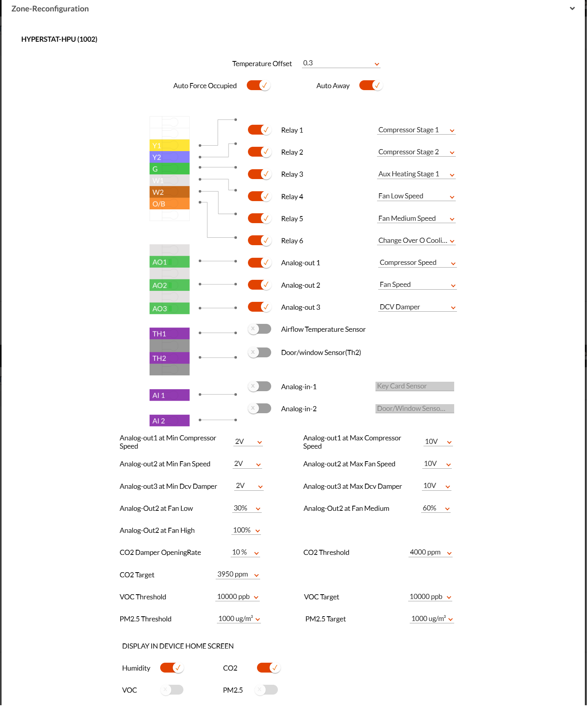
Task: Disable the Auto Away switch
Action: [x=371, y=85]
